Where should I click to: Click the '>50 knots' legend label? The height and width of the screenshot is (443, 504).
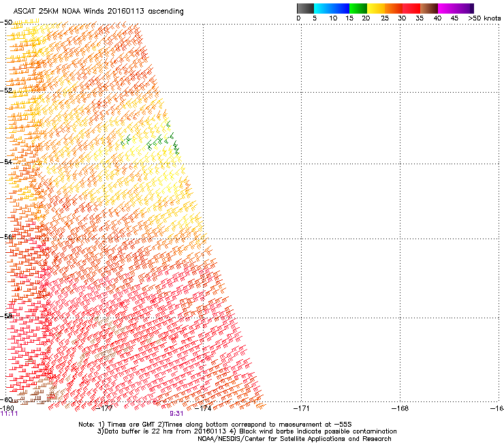pyautogui.click(x=484, y=18)
